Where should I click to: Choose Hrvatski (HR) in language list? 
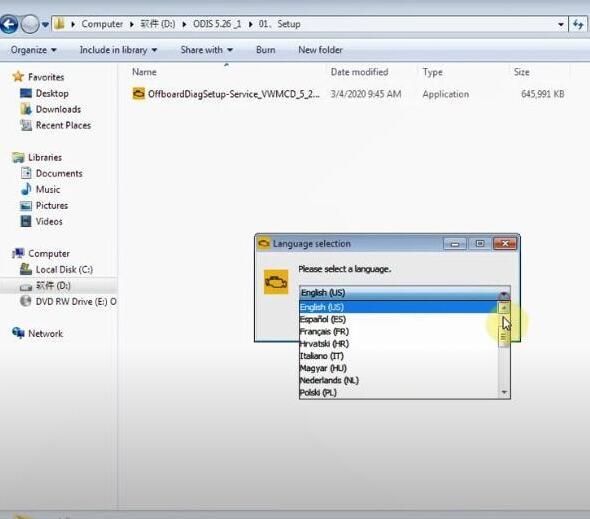pyautogui.click(x=399, y=344)
